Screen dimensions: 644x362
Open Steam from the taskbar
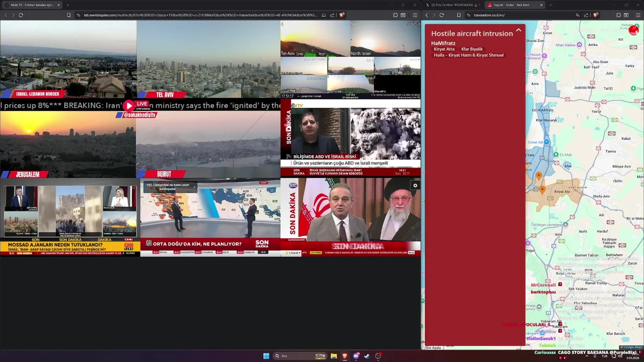[x=367, y=356]
